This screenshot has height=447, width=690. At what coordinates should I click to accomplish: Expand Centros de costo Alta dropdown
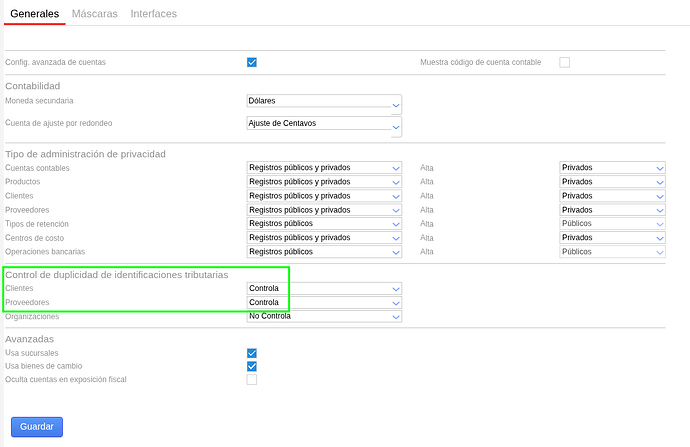point(612,238)
